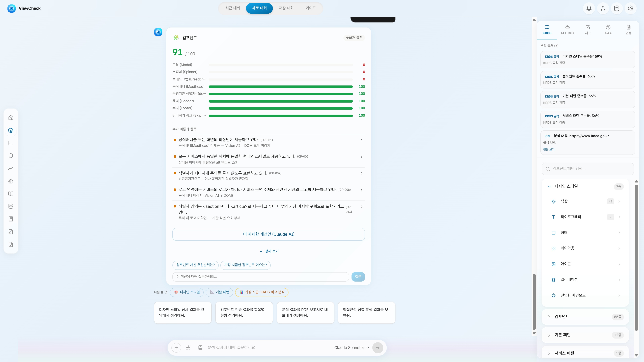Click the 기본 패턴 next chip

(219, 292)
